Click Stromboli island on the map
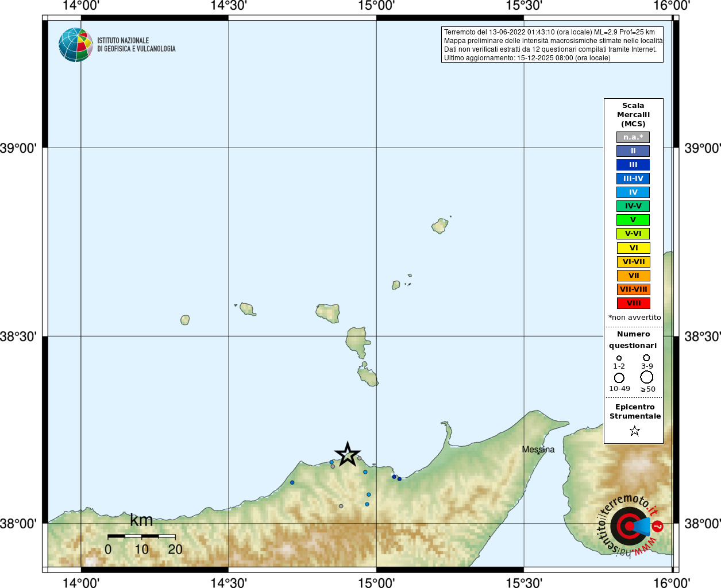The width and height of the screenshot is (721, 588). 440,226
